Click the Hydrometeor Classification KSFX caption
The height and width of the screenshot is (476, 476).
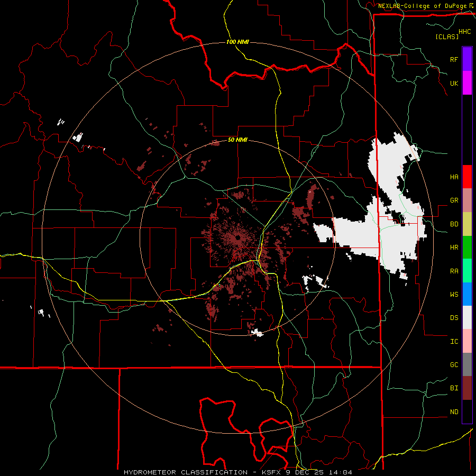(x=238, y=472)
